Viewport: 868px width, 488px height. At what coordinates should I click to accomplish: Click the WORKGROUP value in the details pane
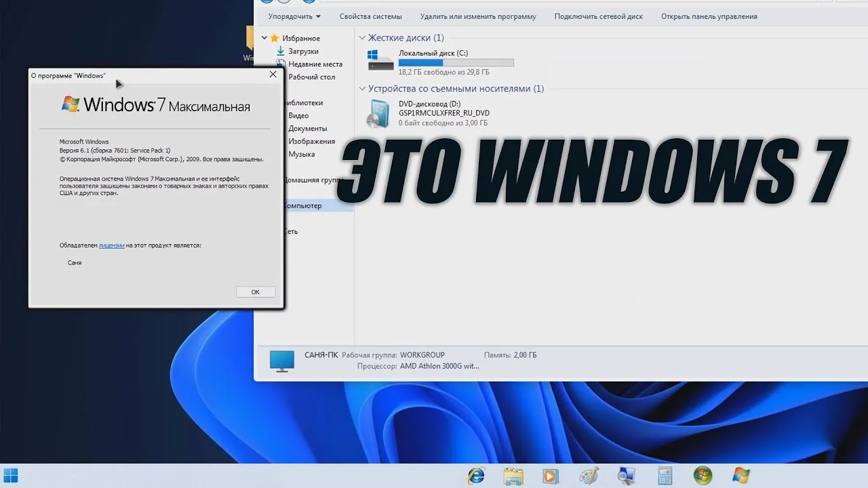point(422,355)
